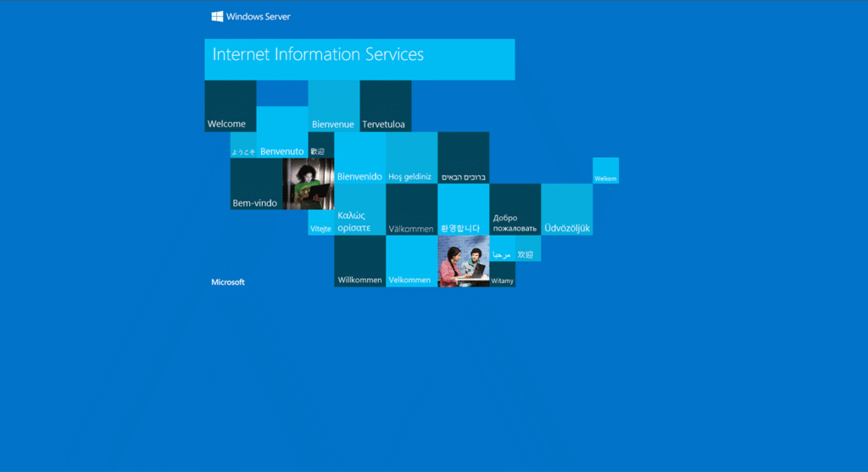Click the 'Bem-vindo' tile
The height and width of the screenshot is (472, 868).
pyautogui.click(x=256, y=184)
